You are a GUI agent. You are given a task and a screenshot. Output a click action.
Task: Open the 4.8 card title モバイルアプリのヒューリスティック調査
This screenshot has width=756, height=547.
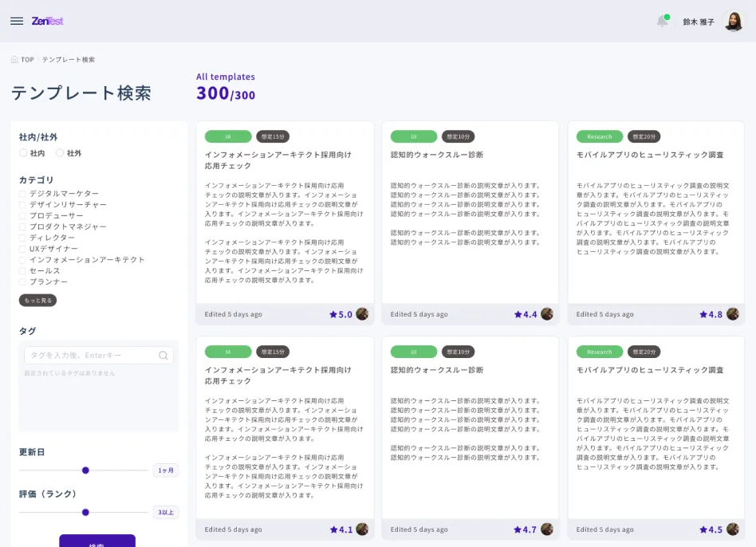(x=650, y=155)
